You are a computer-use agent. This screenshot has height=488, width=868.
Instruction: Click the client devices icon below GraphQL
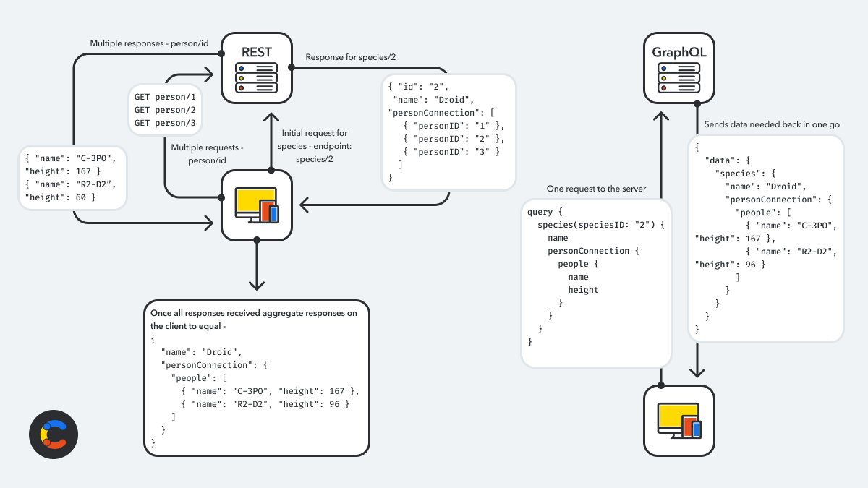(678, 421)
